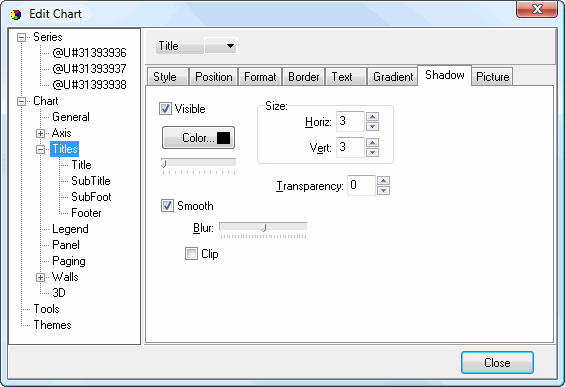Collapse the Series tree node

[x=21, y=37]
